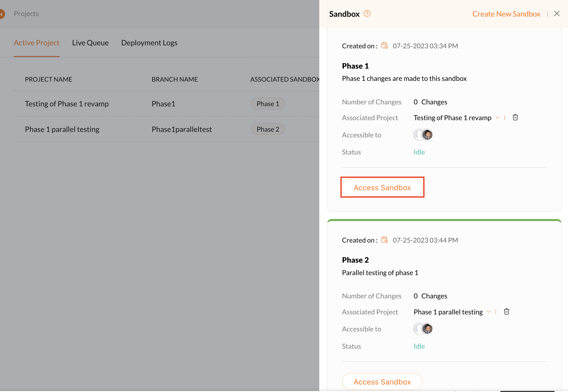Click user avatar in Phase 1 Accessible to

pos(427,135)
